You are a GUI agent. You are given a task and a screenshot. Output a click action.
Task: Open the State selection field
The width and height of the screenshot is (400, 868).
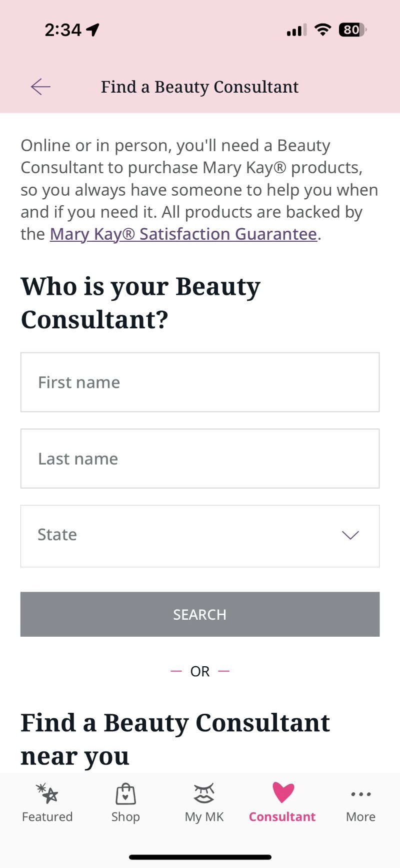[x=200, y=536]
